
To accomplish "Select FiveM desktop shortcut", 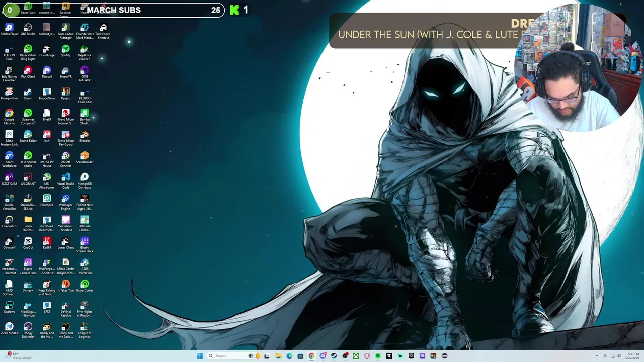I will [47, 115].
